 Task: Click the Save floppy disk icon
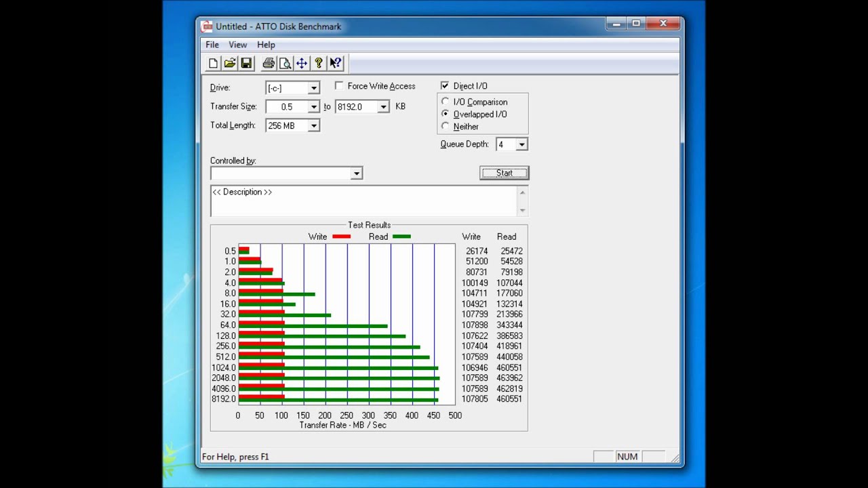[246, 63]
